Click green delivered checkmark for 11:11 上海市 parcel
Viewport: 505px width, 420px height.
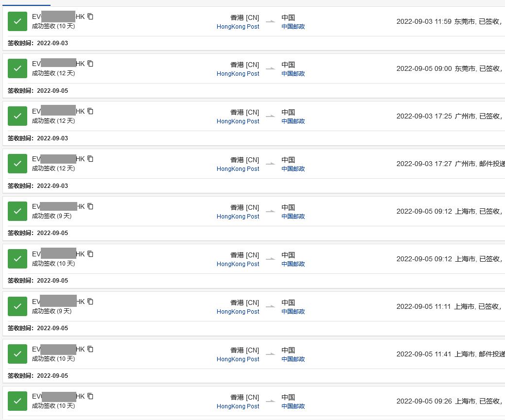17,306
